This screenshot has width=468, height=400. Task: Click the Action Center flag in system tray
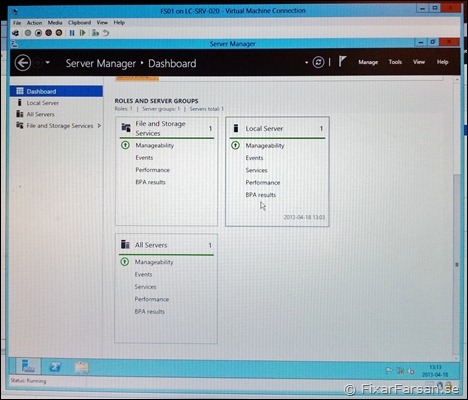click(x=389, y=370)
